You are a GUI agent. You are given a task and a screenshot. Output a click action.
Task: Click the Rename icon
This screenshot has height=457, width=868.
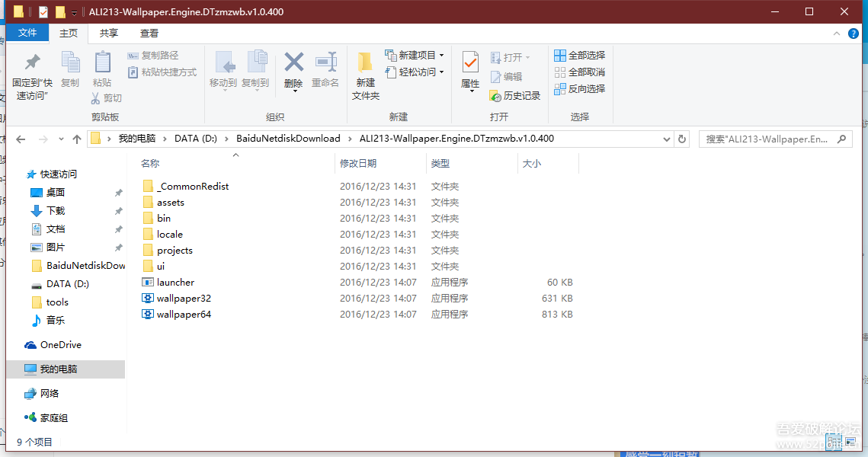(325, 62)
